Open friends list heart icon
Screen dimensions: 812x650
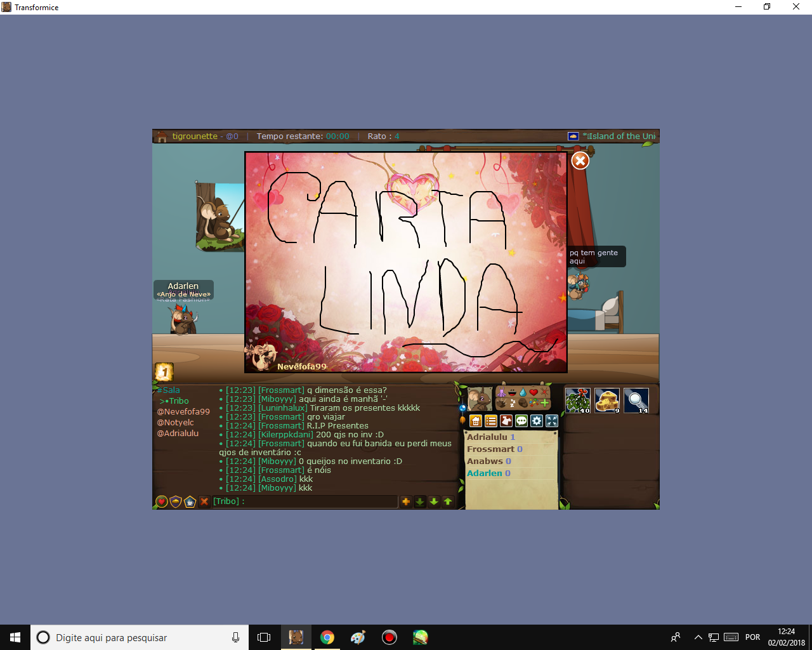pyautogui.click(x=162, y=501)
